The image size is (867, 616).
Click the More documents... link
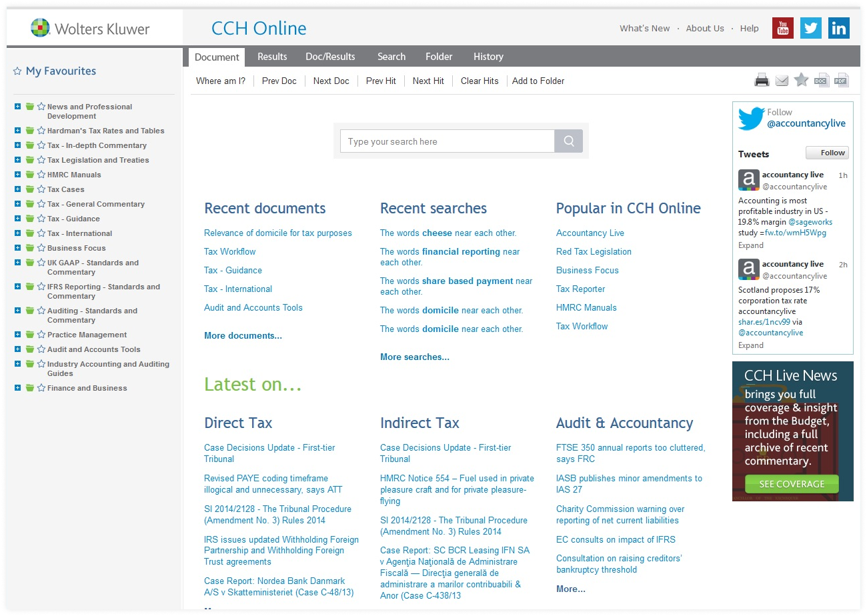(x=243, y=336)
